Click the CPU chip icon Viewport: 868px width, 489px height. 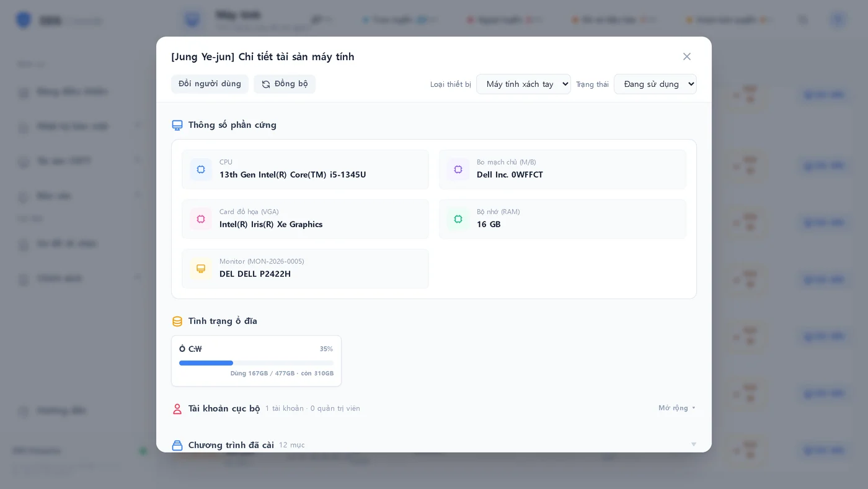click(201, 169)
